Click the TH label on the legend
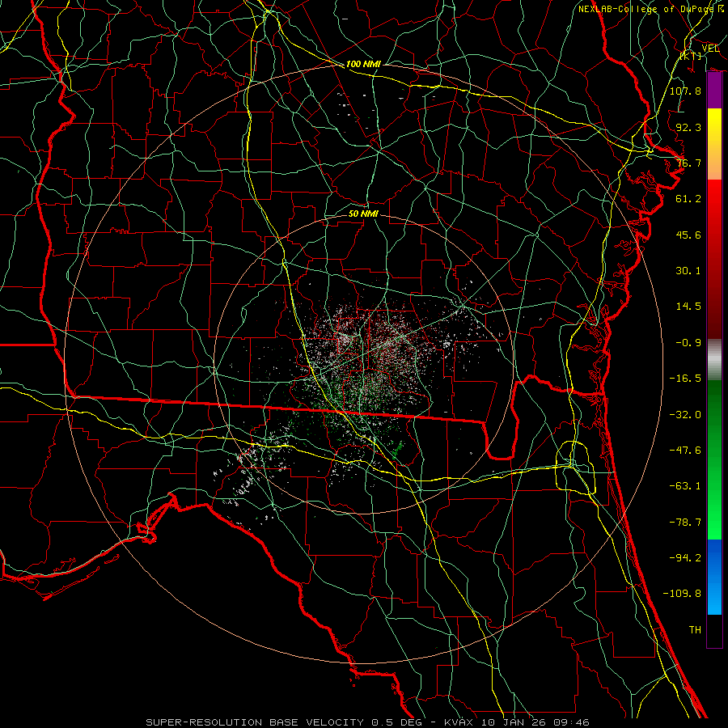728x728 pixels. tap(695, 630)
